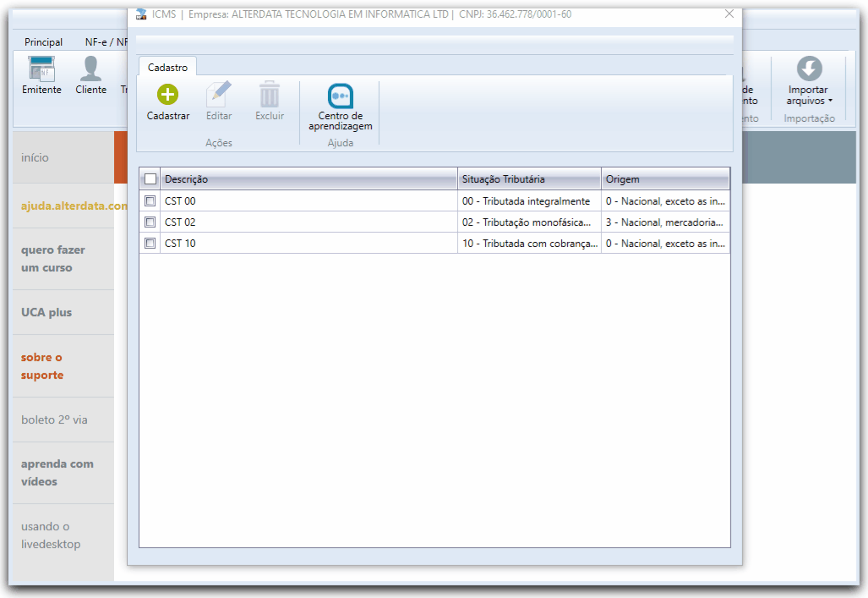This screenshot has height=598, width=868.
Task: Click '02 - Tributação monofásica...' cell
Action: (529, 222)
